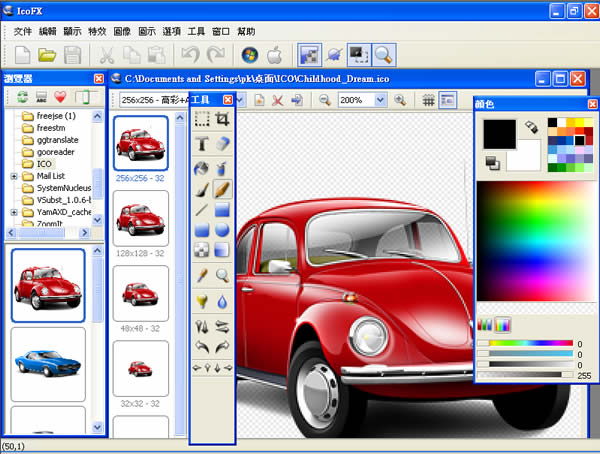600x454 pixels.
Task: Toggle the grid display button
Action: point(428,100)
